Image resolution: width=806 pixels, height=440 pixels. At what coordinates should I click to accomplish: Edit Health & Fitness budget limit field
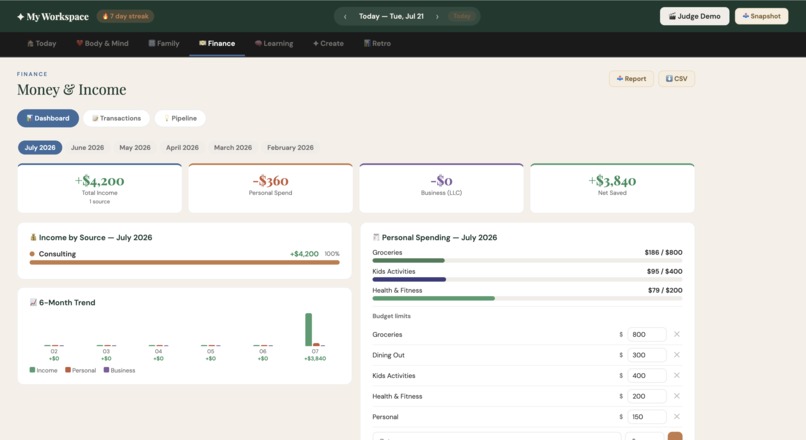(x=647, y=396)
